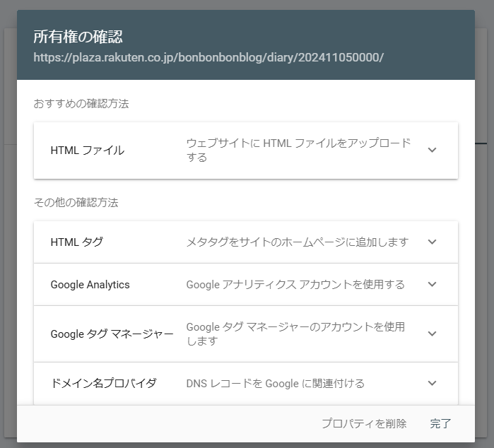Select the HTML ファイル method label
This screenshot has width=494, height=448.
coord(87,150)
